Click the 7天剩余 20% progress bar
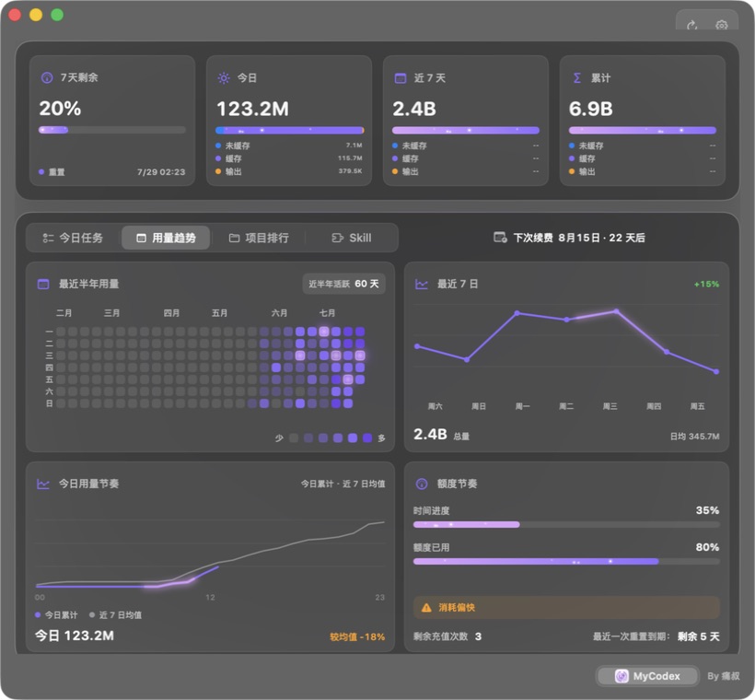 tap(111, 130)
